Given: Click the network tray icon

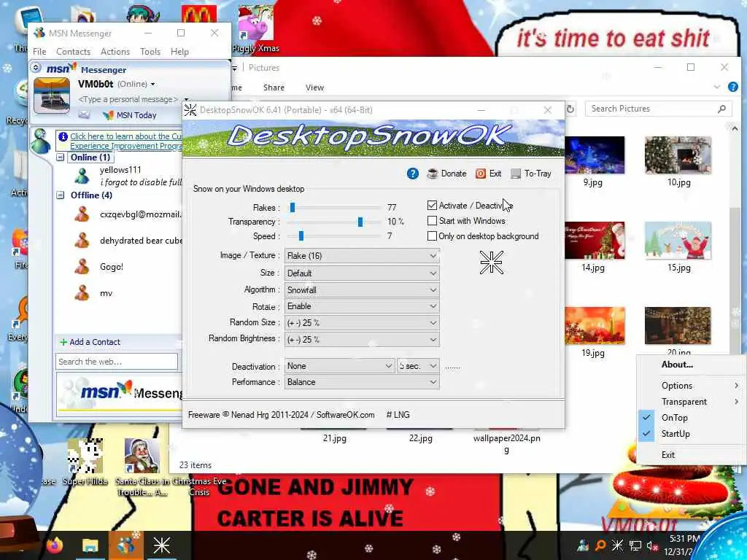Looking at the screenshot, I should coord(635,545).
